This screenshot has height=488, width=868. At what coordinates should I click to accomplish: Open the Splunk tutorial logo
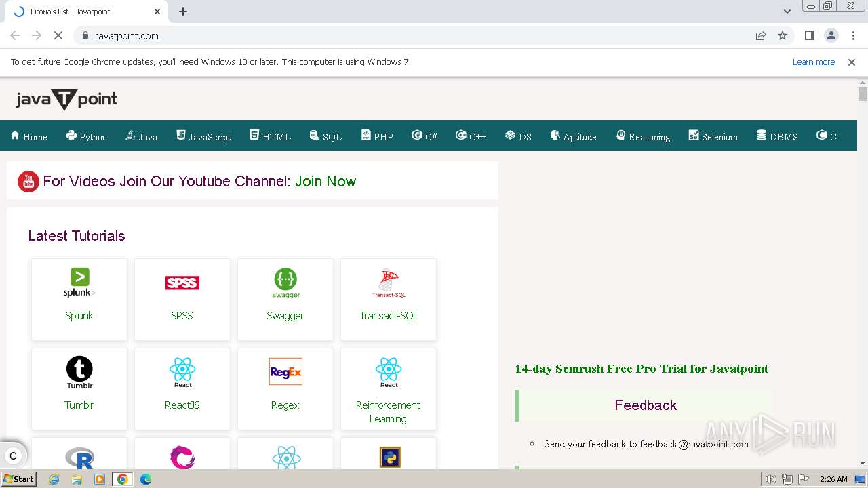tap(79, 283)
